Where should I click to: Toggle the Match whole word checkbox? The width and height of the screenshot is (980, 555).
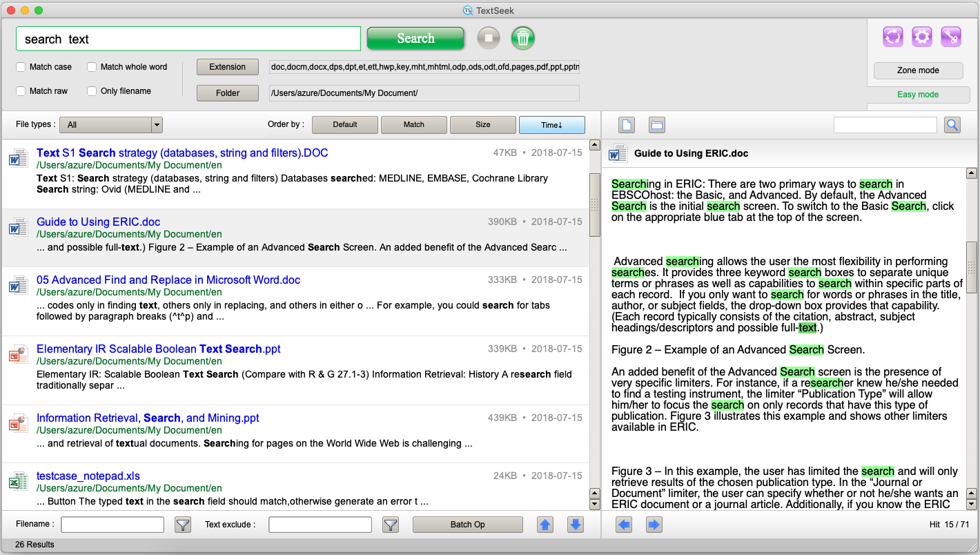[92, 67]
